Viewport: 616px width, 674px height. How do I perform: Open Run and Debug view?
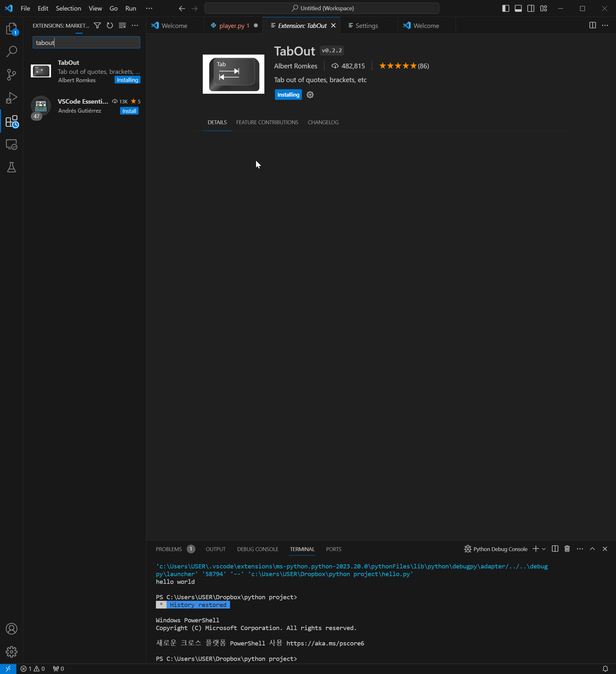tap(12, 98)
